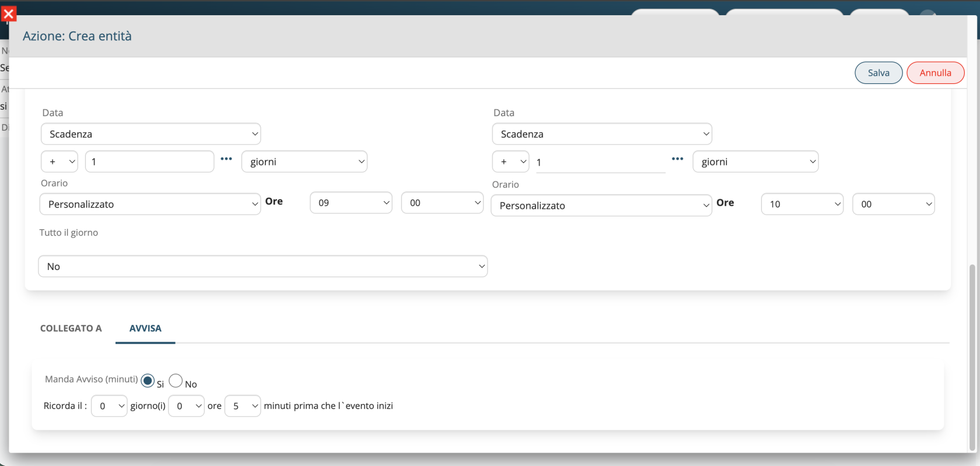Open left minutes dropdown beside 09
Image resolution: width=980 pixels, height=466 pixels.
click(442, 203)
